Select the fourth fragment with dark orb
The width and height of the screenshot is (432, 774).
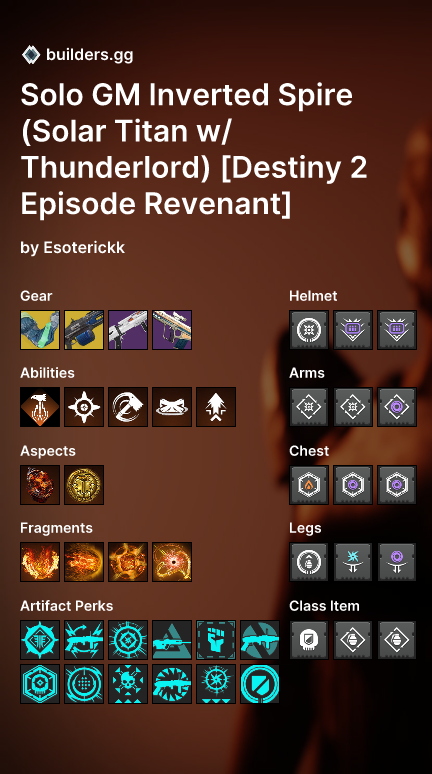[172, 562]
